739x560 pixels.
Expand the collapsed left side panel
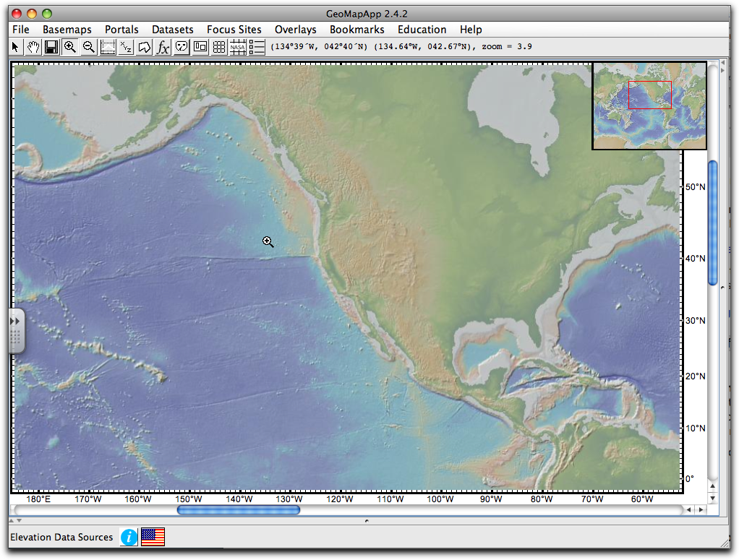click(15, 323)
